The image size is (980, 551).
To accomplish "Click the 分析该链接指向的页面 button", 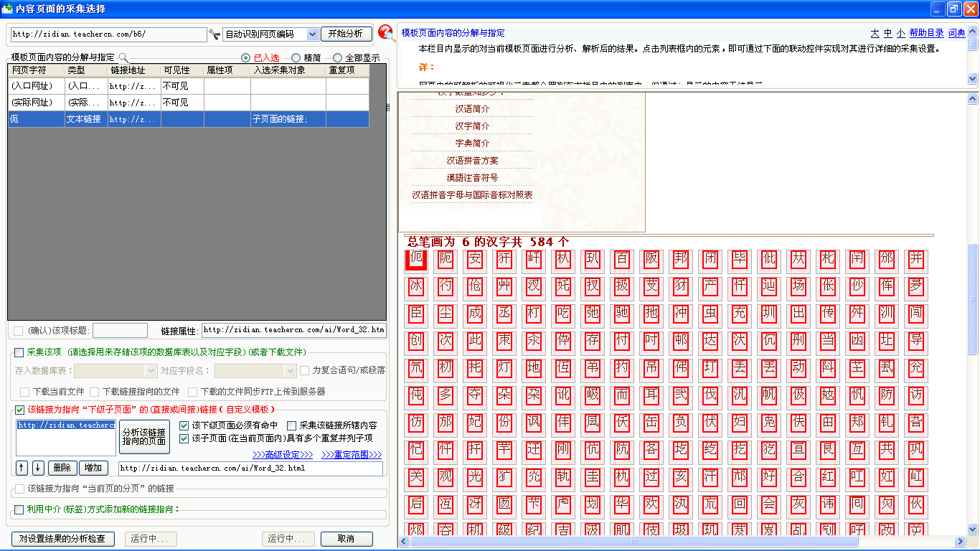I will (143, 437).
